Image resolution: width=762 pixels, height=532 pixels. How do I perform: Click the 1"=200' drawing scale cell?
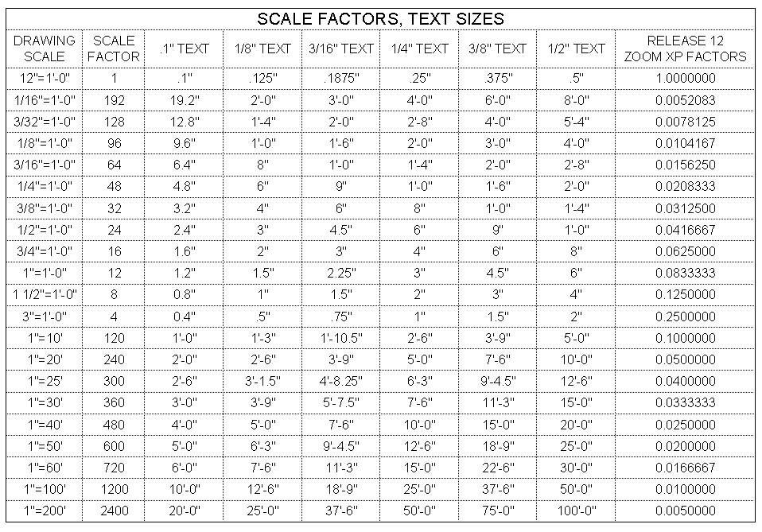45,510
